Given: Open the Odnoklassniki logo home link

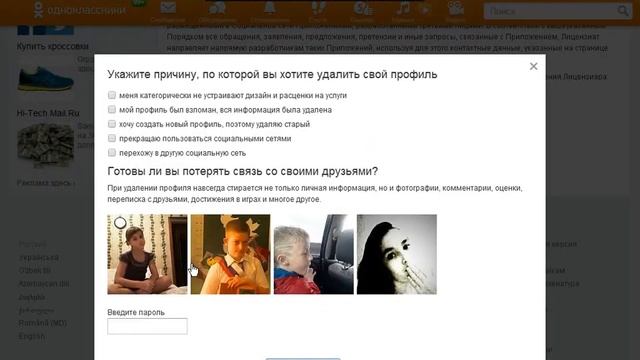Looking at the screenshot, I should [x=80, y=10].
